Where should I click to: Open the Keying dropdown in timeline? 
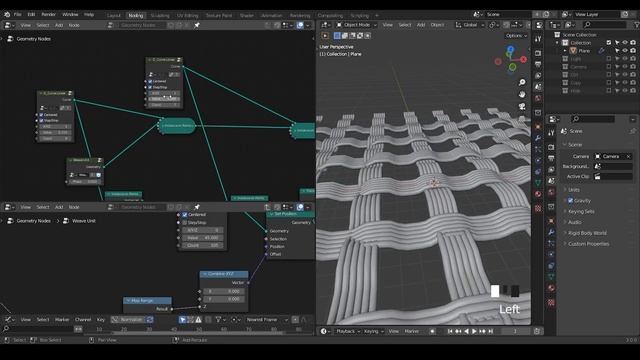pyautogui.click(x=373, y=331)
